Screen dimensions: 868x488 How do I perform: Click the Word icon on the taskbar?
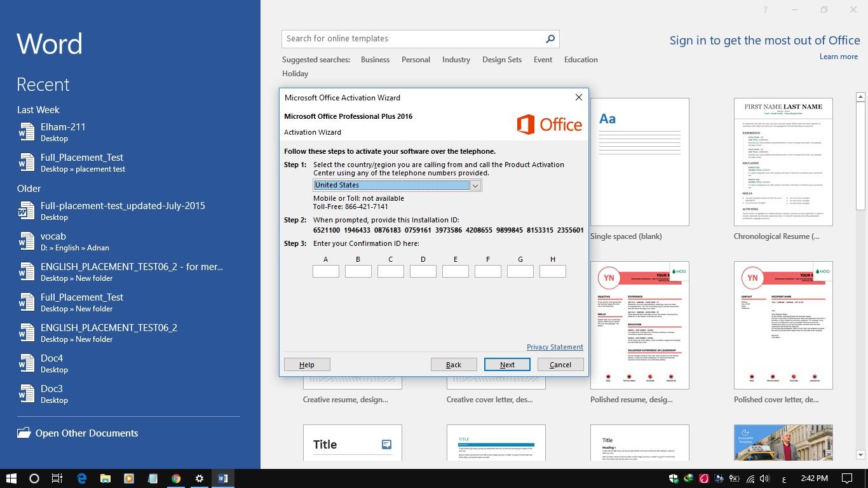223,478
